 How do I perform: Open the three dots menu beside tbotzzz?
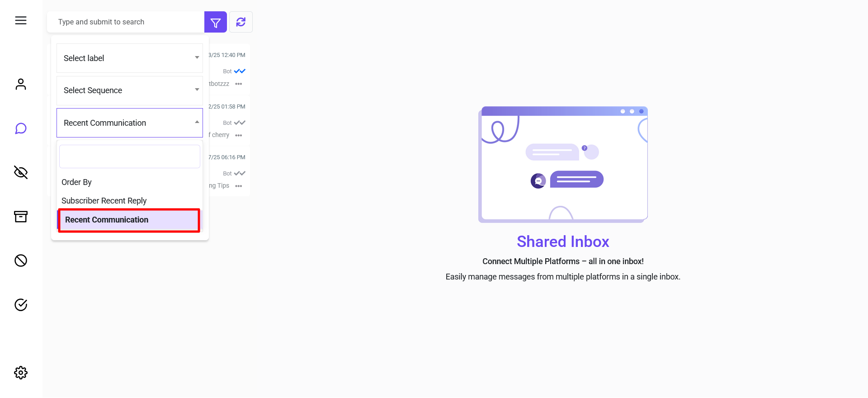tap(239, 84)
